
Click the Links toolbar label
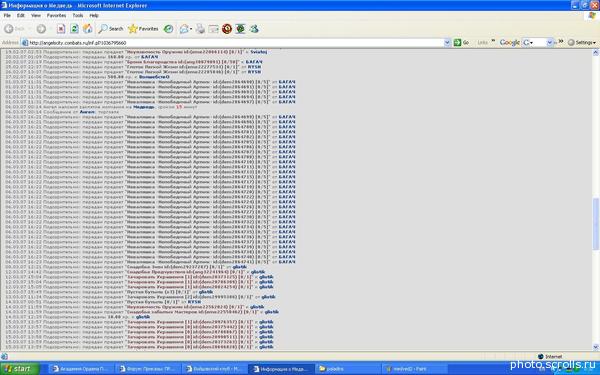(x=483, y=42)
